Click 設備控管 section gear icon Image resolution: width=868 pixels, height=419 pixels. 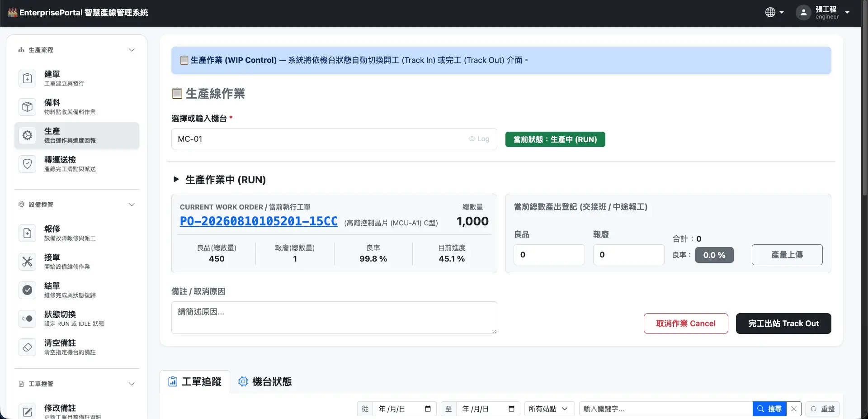[21, 205]
